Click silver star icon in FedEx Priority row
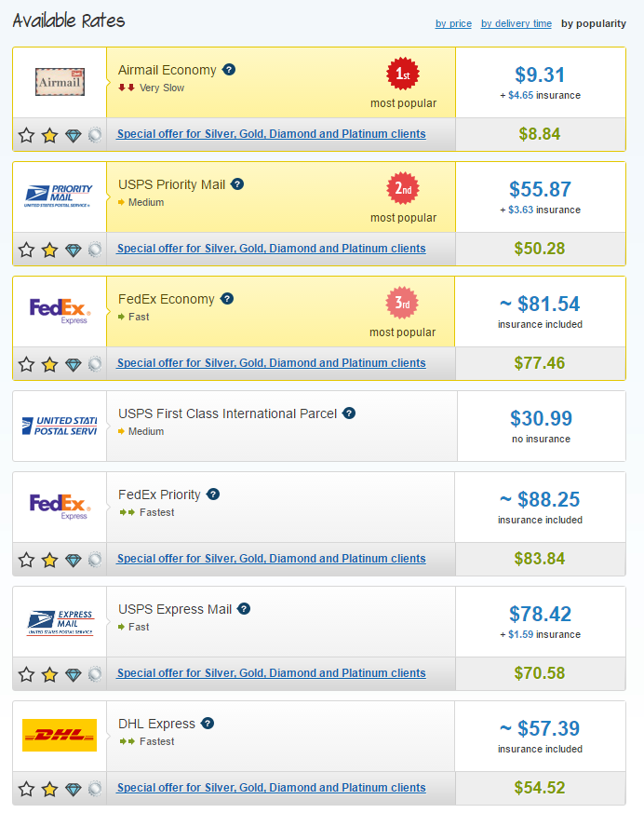 (x=26, y=560)
